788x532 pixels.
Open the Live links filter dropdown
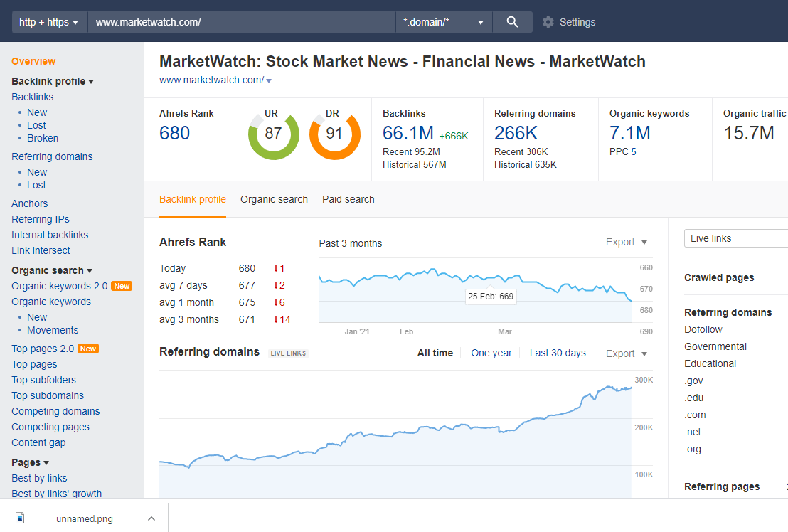click(735, 238)
